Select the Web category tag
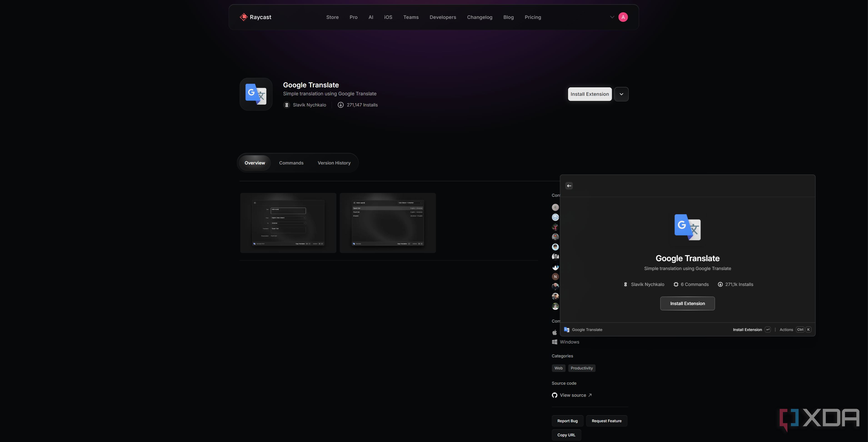The width and height of the screenshot is (868, 442). [x=558, y=368]
